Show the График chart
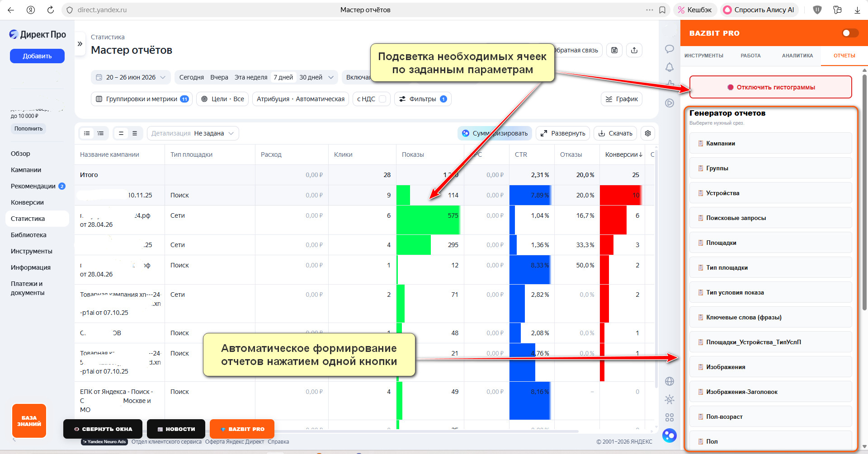Screen dimensions: 868x454 coord(622,99)
